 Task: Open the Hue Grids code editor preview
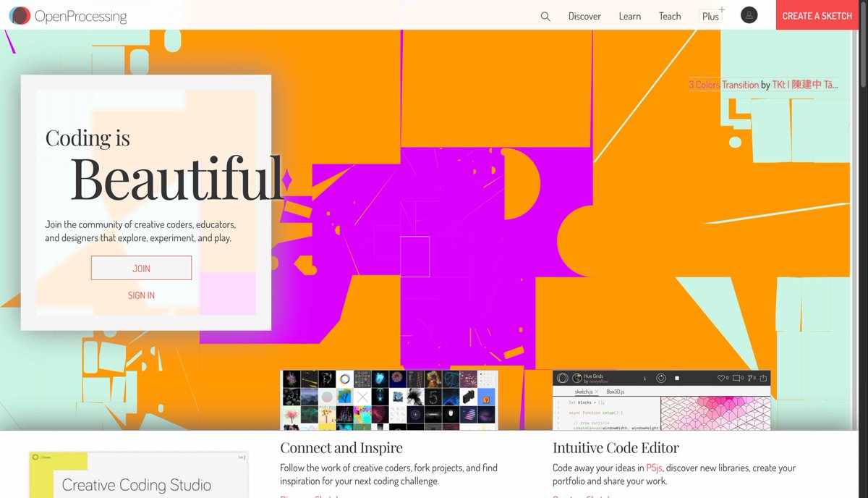[661, 400]
